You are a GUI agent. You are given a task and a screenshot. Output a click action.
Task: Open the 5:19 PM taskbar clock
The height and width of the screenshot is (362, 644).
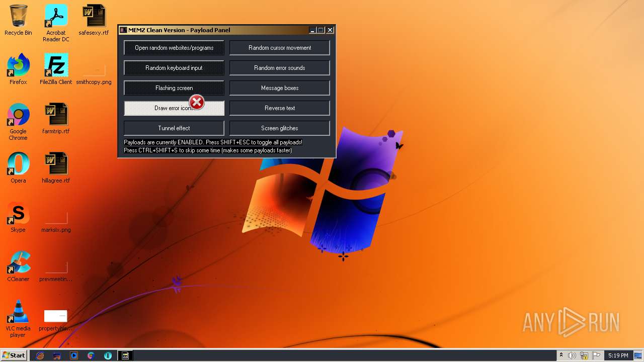pos(618,355)
